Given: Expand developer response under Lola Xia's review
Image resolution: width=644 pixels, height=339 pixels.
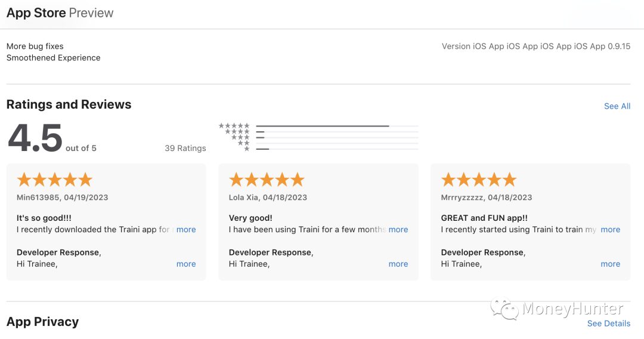Looking at the screenshot, I should click(x=398, y=264).
